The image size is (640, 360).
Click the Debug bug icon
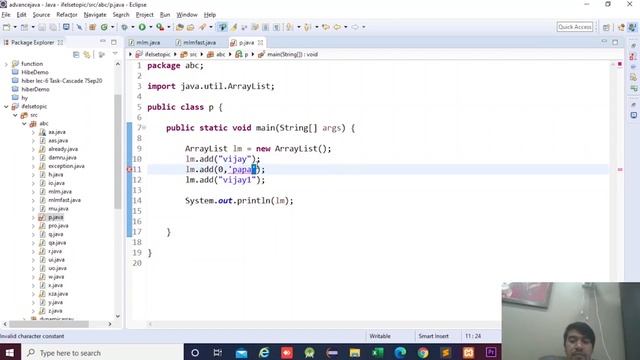[124, 27]
